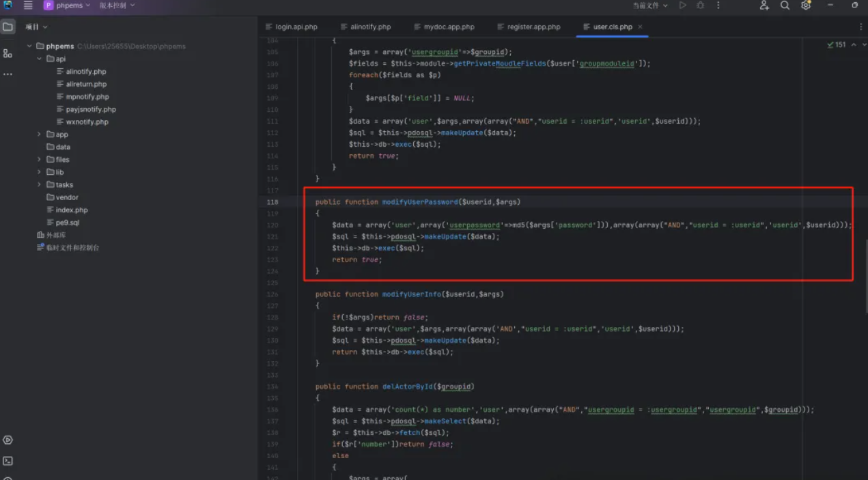Switch to login.api.php tab

[292, 27]
